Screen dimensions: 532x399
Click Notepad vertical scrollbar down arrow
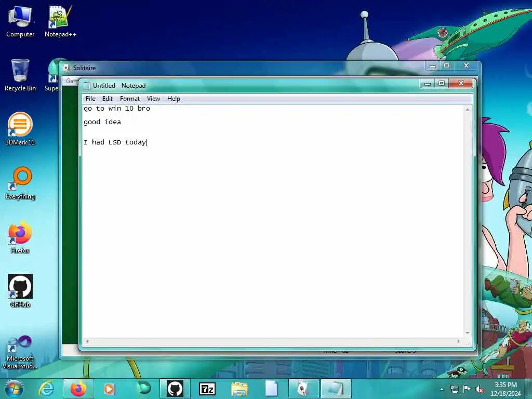coord(468,333)
